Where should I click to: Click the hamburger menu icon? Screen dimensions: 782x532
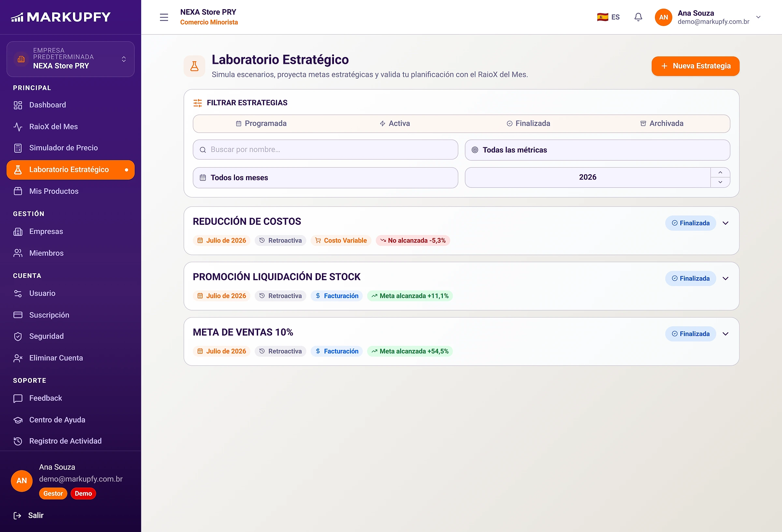164,17
